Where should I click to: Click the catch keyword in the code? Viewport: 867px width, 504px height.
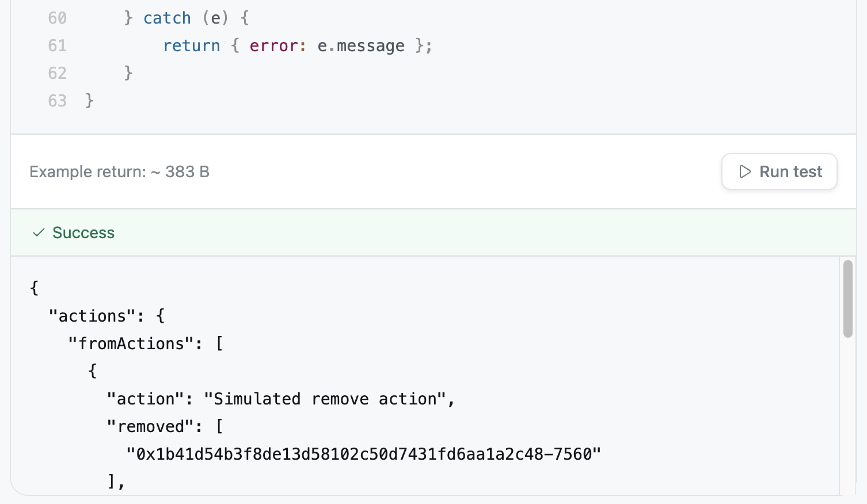coord(167,18)
